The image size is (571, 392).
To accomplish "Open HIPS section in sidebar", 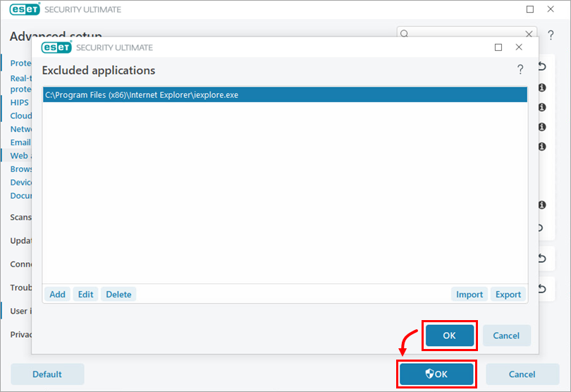I will [x=19, y=102].
